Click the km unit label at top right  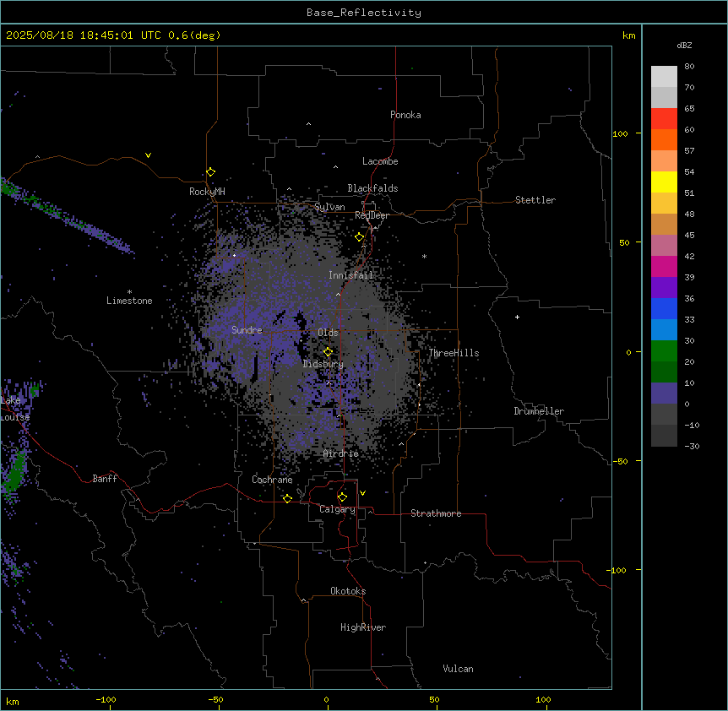click(x=629, y=35)
